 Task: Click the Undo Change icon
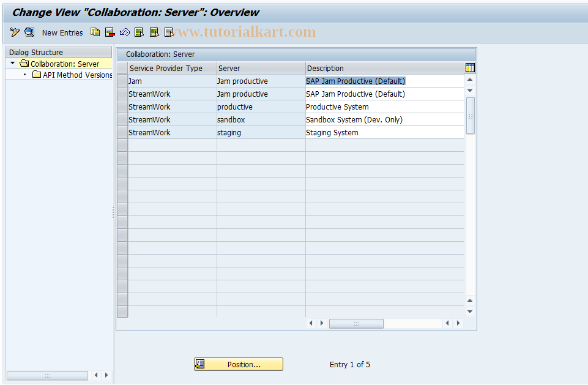(124, 32)
